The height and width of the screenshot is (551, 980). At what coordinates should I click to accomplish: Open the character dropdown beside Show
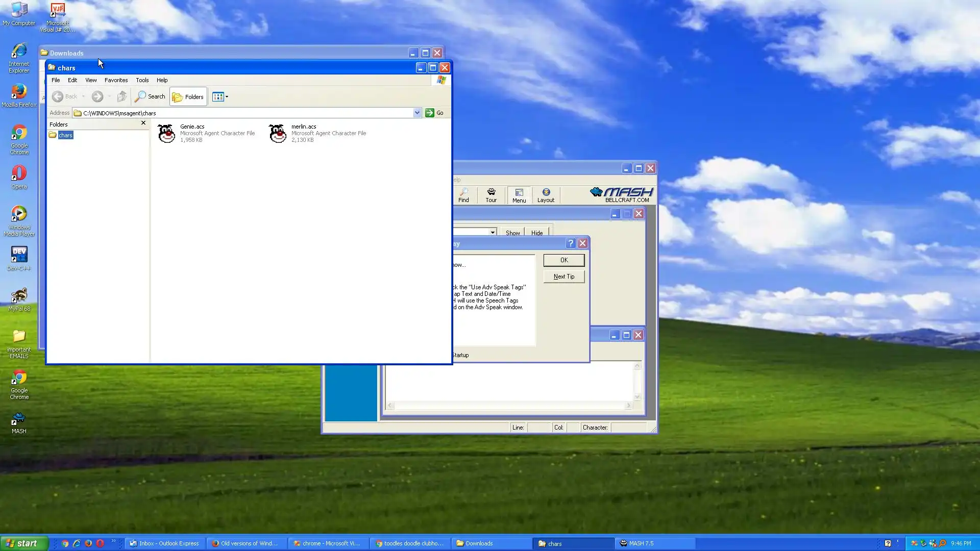pyautogui.click(x=493, y=232)
